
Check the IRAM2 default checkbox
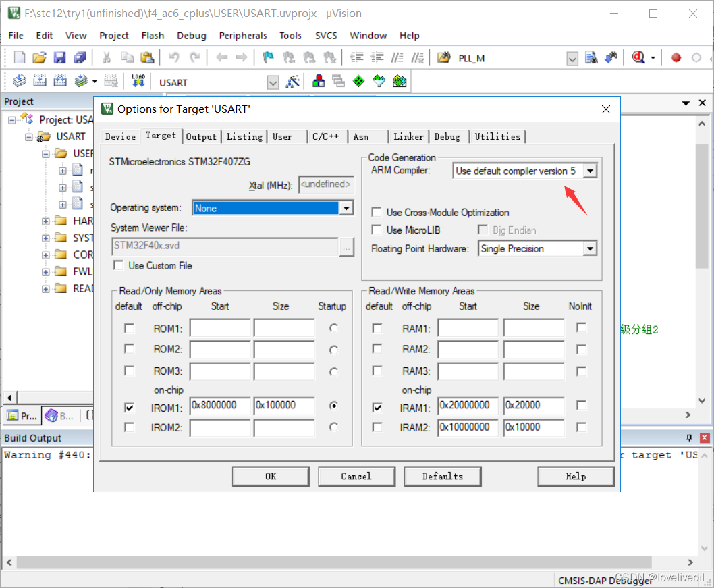tap(377, 427)
